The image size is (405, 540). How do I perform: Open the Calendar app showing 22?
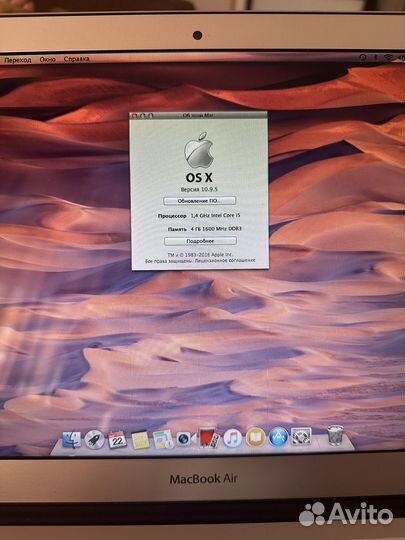[117, 440]
